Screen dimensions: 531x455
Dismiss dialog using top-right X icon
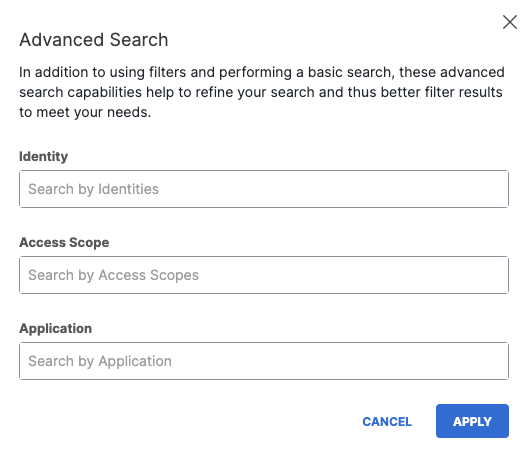(510, 22)
